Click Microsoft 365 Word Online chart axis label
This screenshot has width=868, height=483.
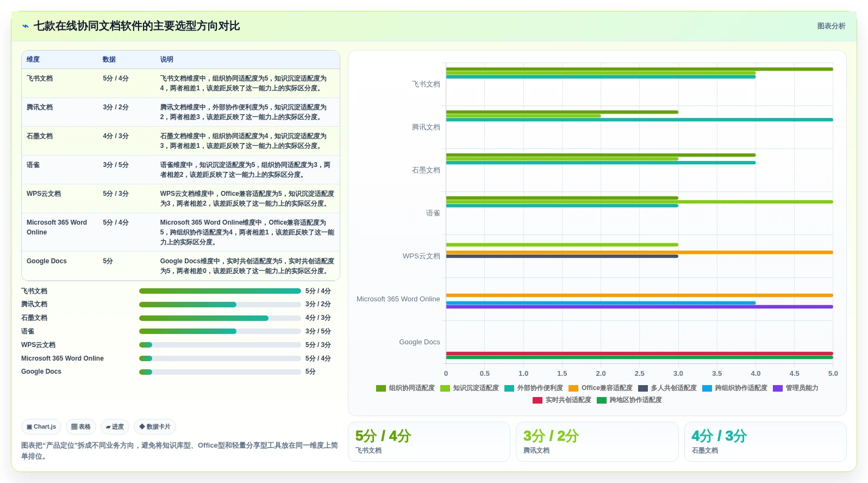tap(398, 299)
